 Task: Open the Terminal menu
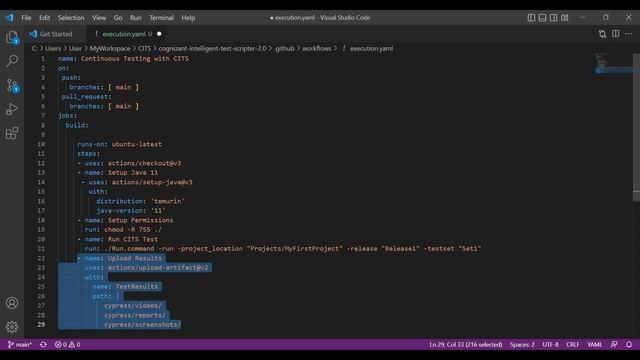coord(161,18)
